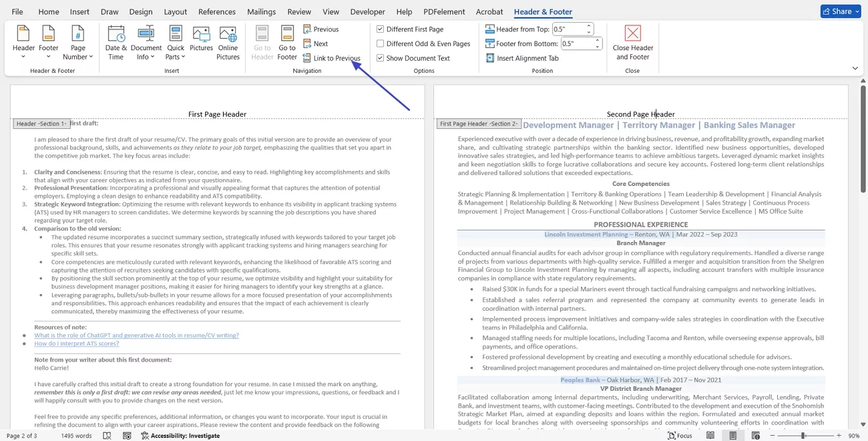This screenshot has height=441, width=868.
Task: Click the Lincoln Investment Planning link text
Action: 586,235
